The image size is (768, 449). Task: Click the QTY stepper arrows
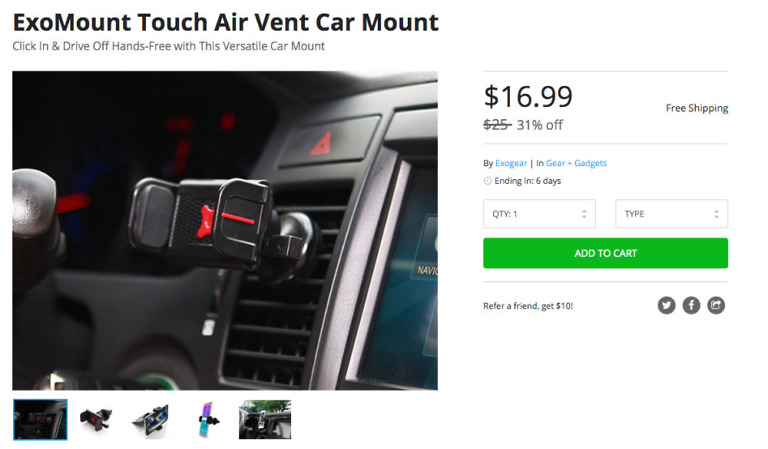pyautogui.click(x=584, y=214)
